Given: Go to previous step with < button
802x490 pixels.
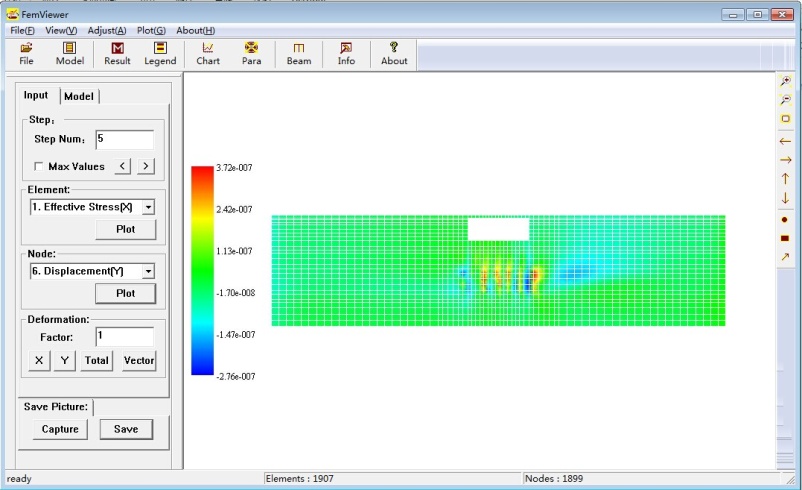Looking at the screenshot, I should click(122, 166).
